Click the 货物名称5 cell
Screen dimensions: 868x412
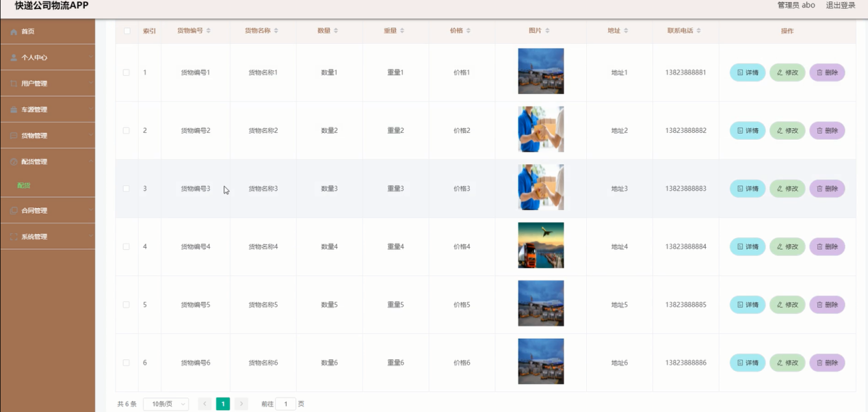tap(263, 305)
